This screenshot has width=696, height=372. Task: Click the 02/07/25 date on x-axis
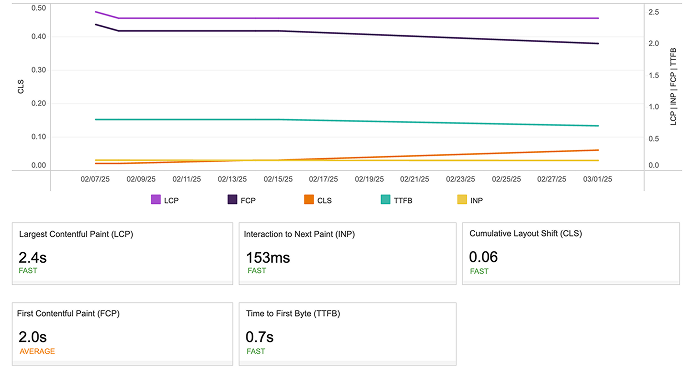click(x=95, y=179)
